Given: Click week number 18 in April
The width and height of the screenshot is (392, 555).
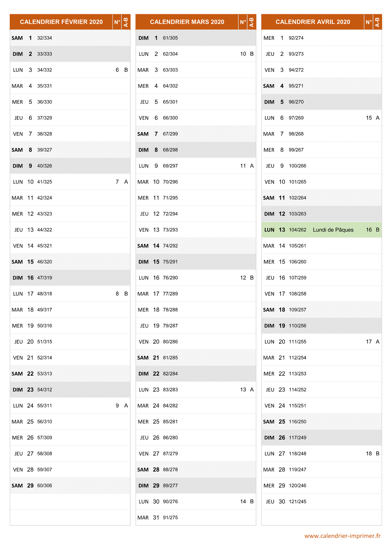Looking at the screenshot, I should (x=369, y=454).
